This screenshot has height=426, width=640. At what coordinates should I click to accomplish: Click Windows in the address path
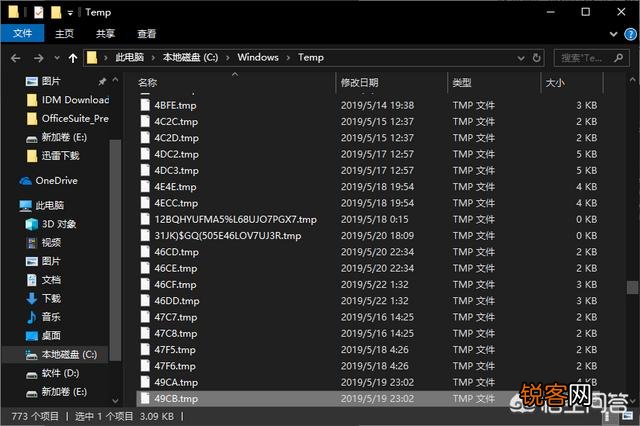[258, 58]
